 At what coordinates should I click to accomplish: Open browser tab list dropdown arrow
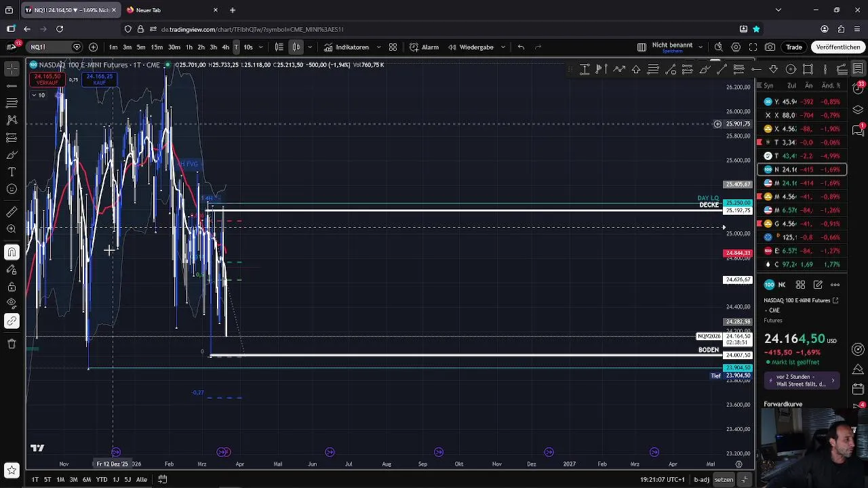[778, 10]
